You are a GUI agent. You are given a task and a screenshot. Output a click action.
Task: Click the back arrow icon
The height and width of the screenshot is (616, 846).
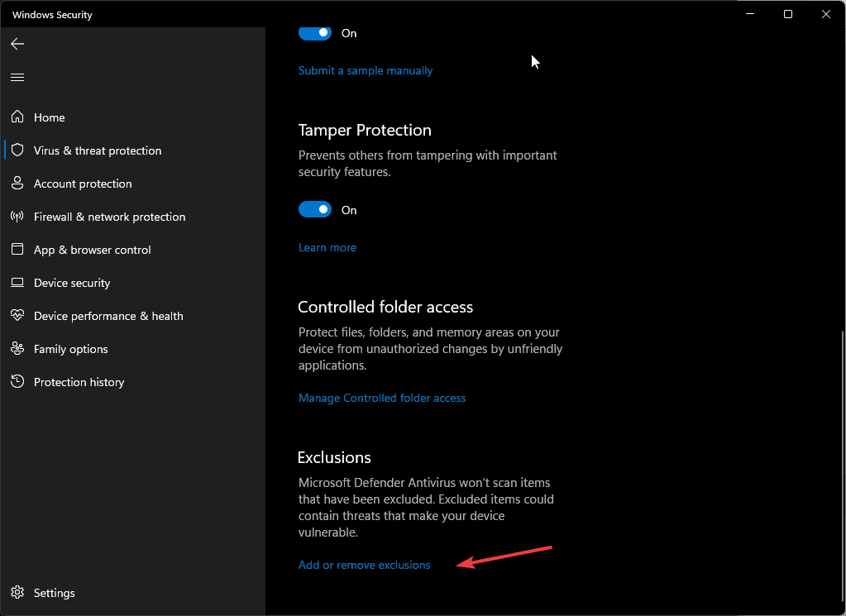pos(17,44)
